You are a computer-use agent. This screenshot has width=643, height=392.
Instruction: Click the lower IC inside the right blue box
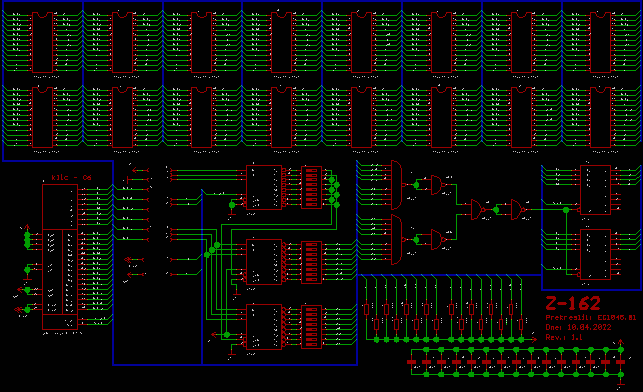595,254
